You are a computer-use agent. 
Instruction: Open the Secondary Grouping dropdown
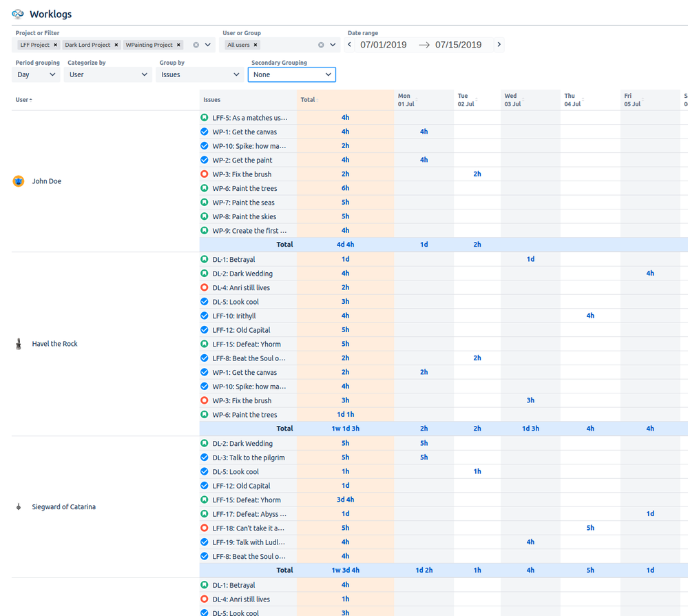point(292,74)
